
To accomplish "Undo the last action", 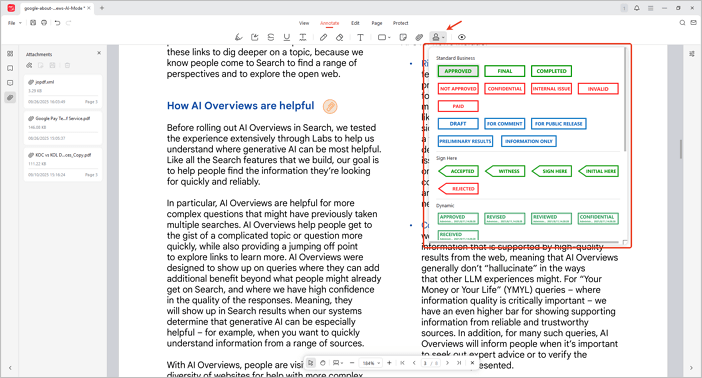I will point(57,23).
